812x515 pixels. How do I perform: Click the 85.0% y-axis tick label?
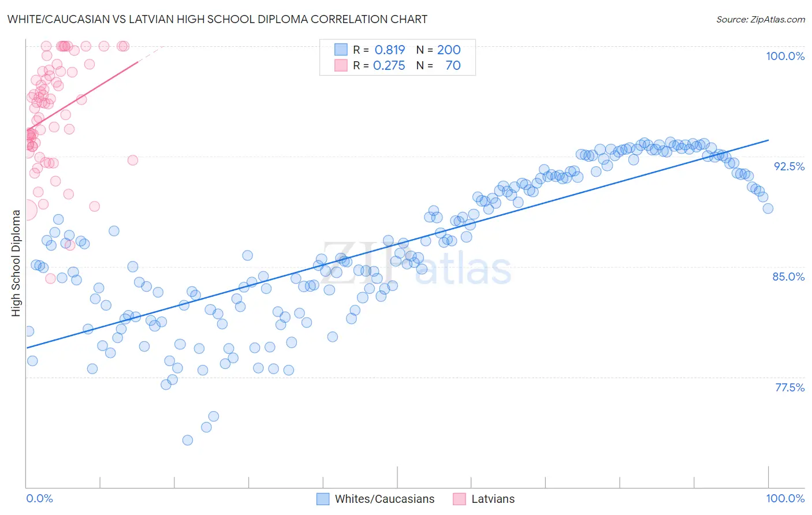[x=788, y=277]
